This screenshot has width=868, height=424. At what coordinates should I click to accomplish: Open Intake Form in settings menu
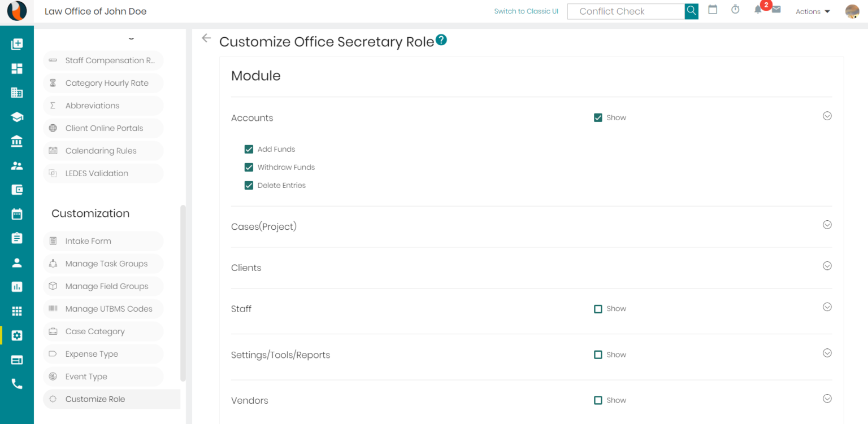103,241
